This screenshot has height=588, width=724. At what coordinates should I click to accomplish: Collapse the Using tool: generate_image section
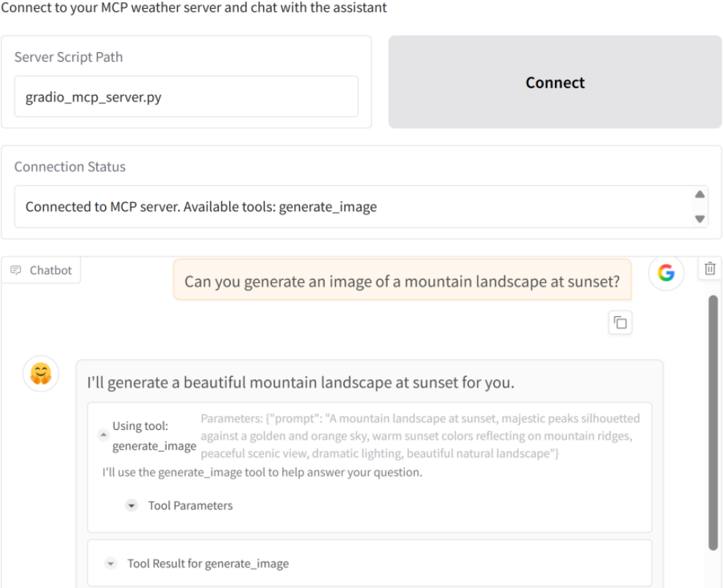pos(104,435)
